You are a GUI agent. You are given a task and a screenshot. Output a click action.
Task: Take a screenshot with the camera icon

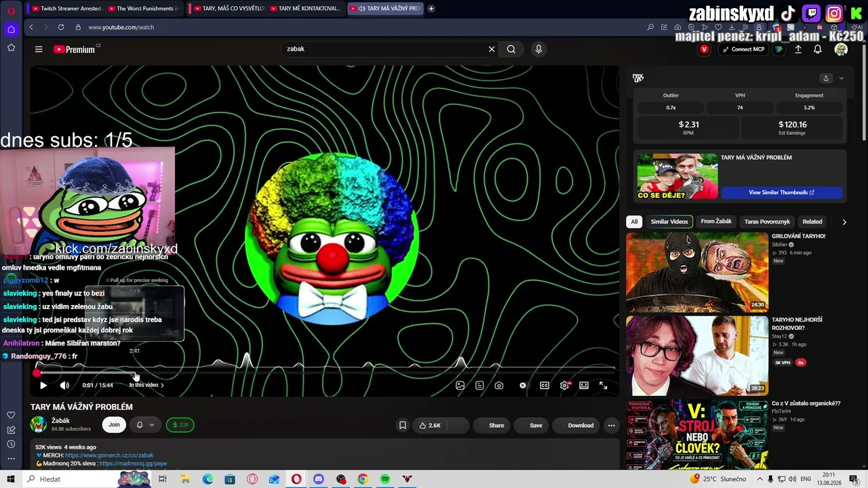point(499,385)
